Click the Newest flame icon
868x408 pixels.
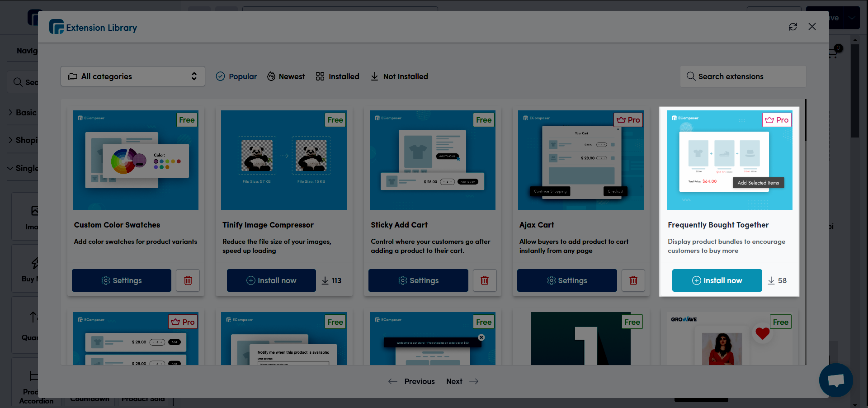pyautogui.click(x=271, y=76)
